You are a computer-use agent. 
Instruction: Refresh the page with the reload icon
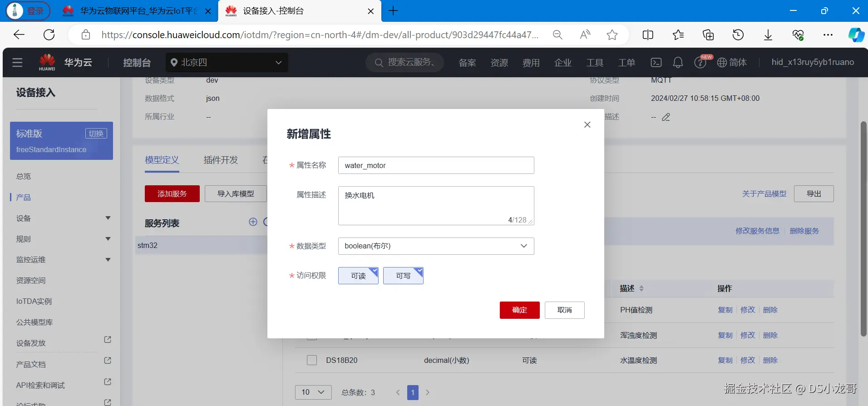click(49, 35)
